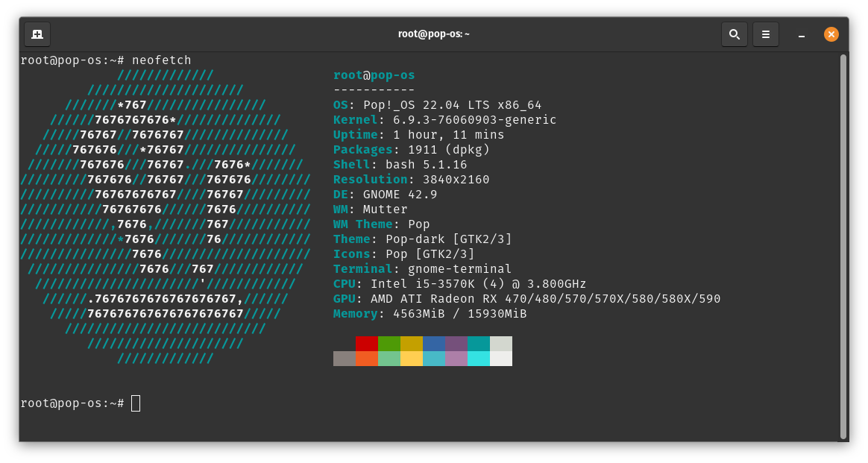868x463 pixels.
Task: Click the Resolution value 3840x2160
Action: point(456,180)
